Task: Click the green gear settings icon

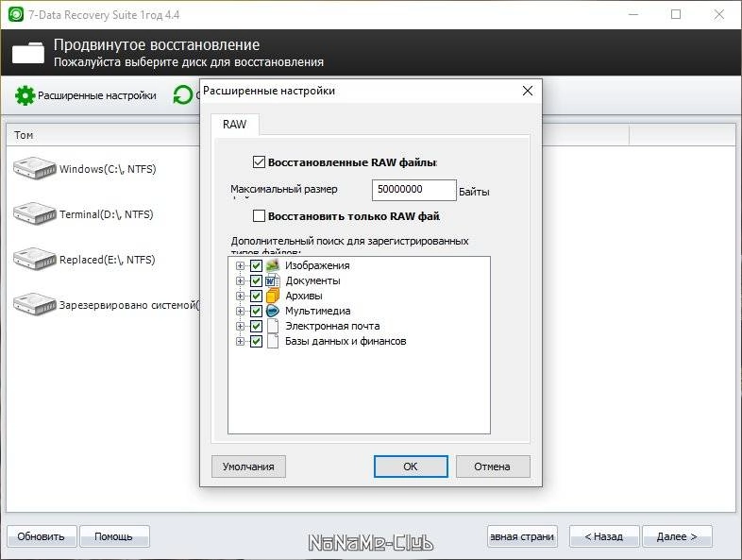Action: coord(25,95)
